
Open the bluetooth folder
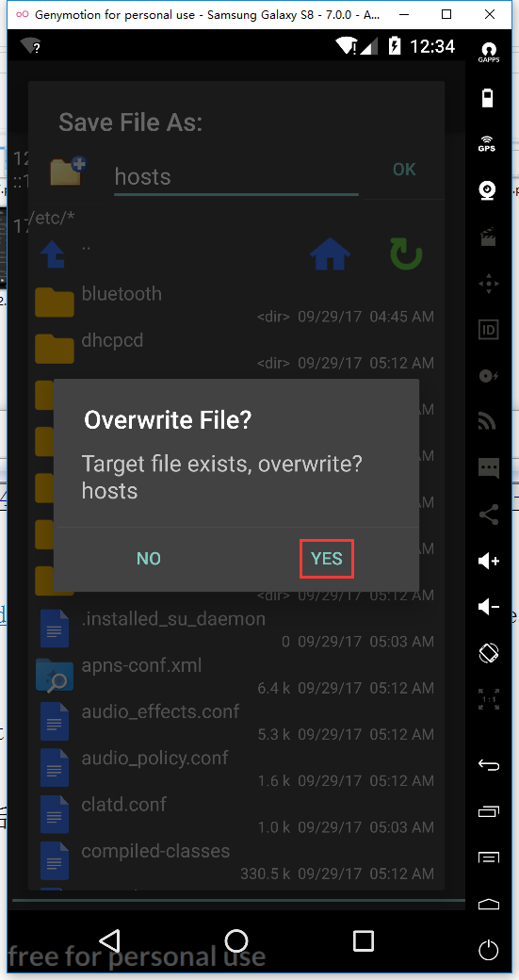click(236, 303)
